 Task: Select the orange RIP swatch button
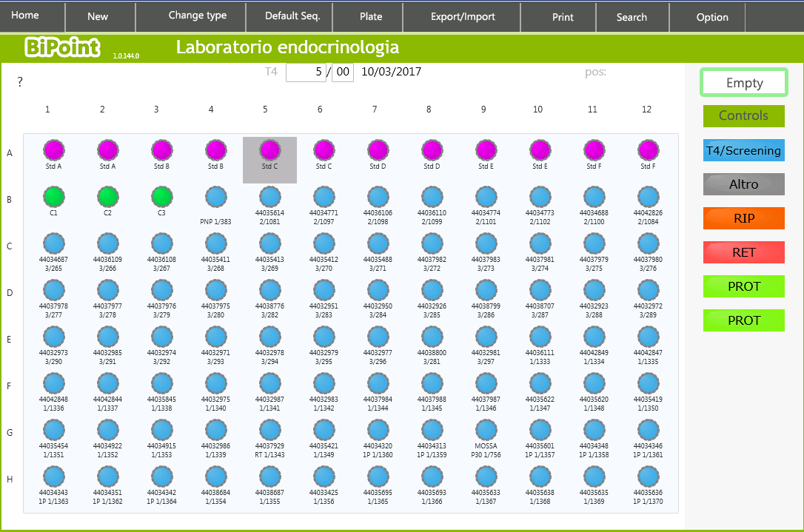click(x=743, y=218)
